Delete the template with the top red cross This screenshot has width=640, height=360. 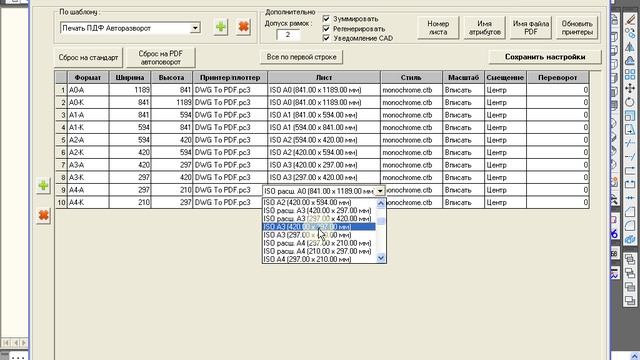coord(244,27)
